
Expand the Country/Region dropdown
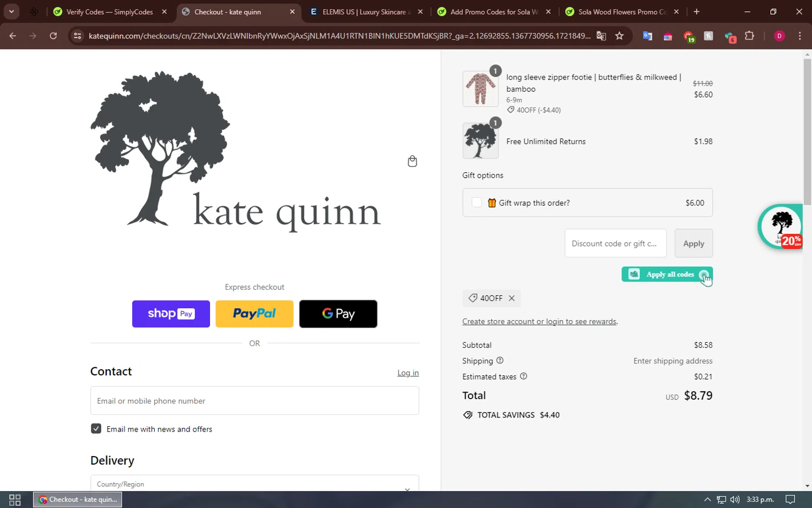tap(254, 484)
